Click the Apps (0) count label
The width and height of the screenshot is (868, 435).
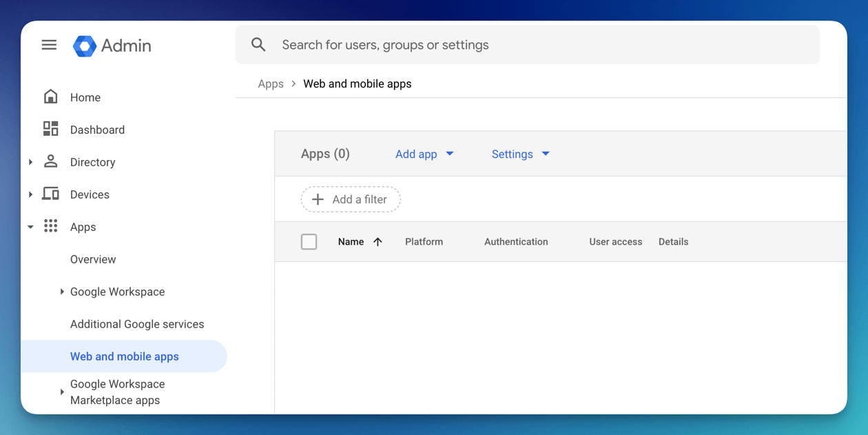pyautogui.click(x=325, y=154)
